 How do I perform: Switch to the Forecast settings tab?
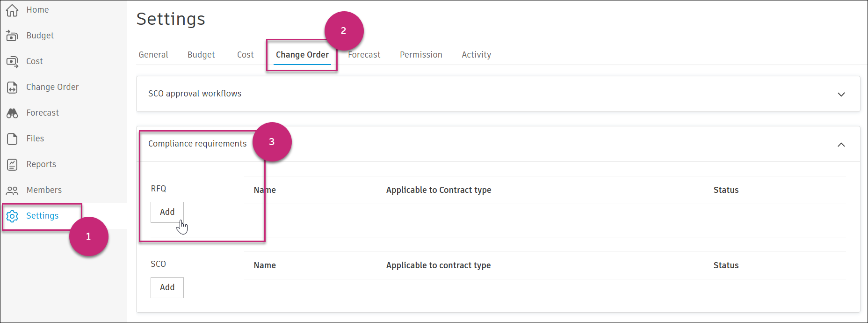click(x=365, y=55)
